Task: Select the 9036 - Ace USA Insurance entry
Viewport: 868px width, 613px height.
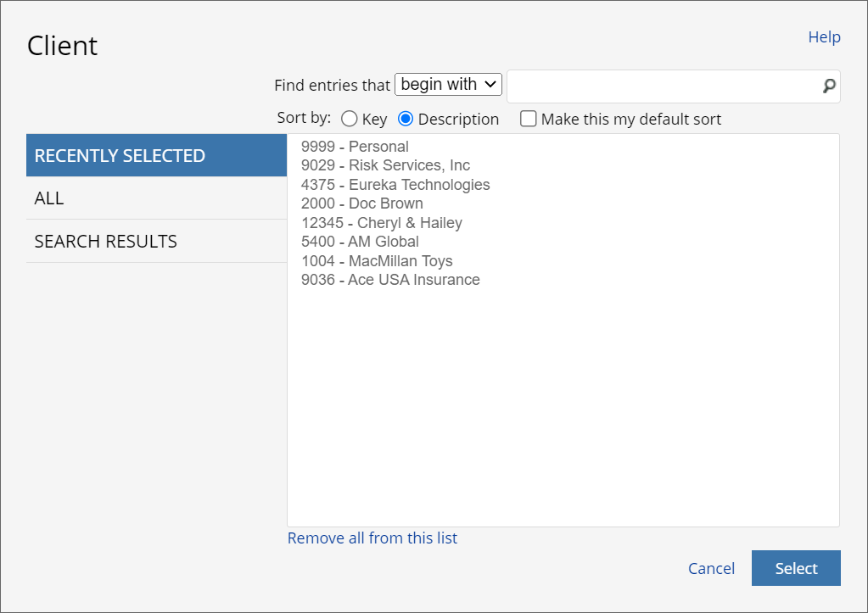Action: pos(391,279)
